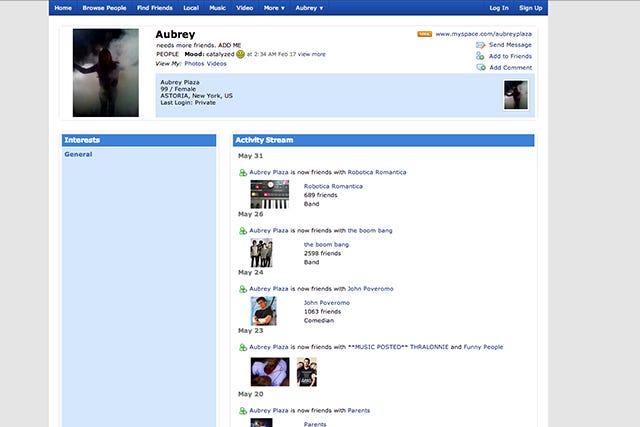Click the Interests panel header
Image resolution: width=640 pixels, height=427 pixels.
tap(139, 140)
